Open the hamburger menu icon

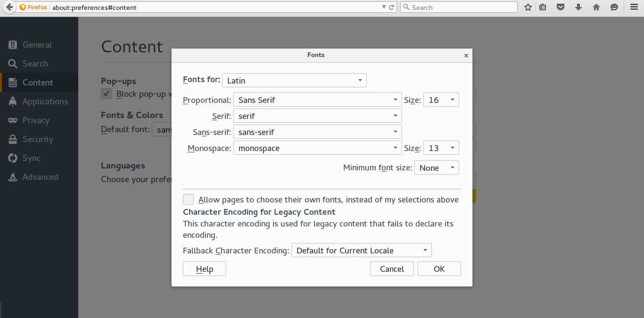click(634, 8)
